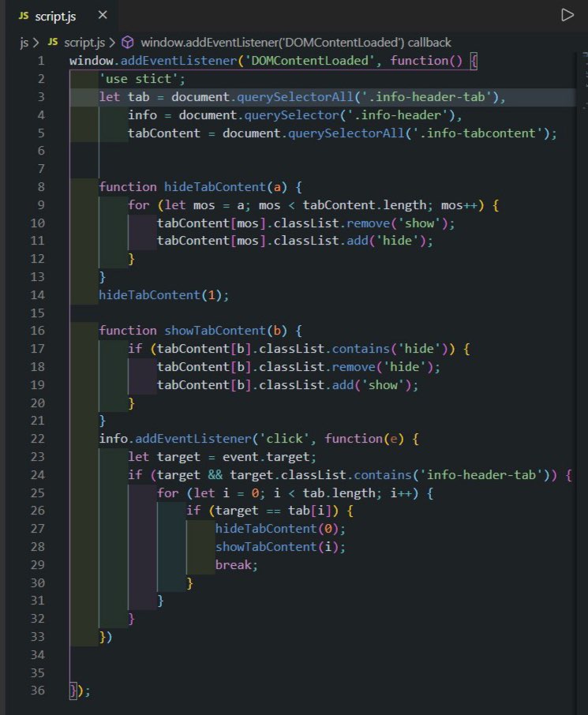Click the cube symbol icon in breadcrumbs

tap(128, 43)
